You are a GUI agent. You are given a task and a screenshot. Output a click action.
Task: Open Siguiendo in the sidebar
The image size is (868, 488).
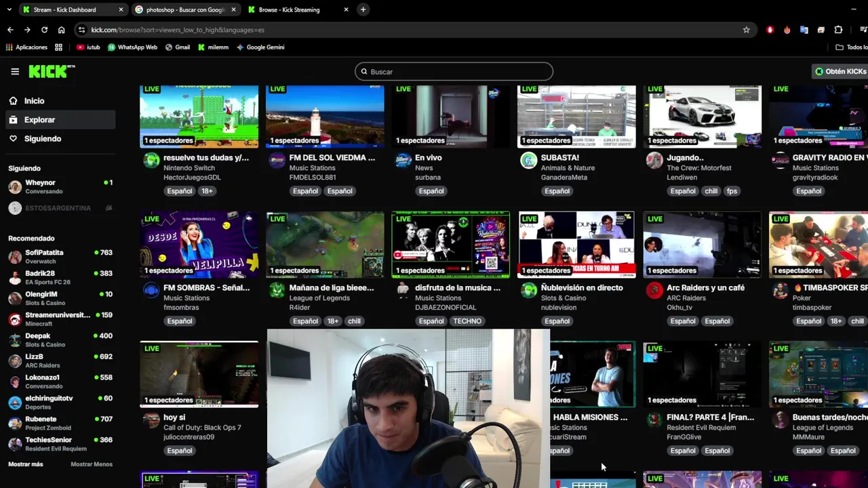coord(60,139)
